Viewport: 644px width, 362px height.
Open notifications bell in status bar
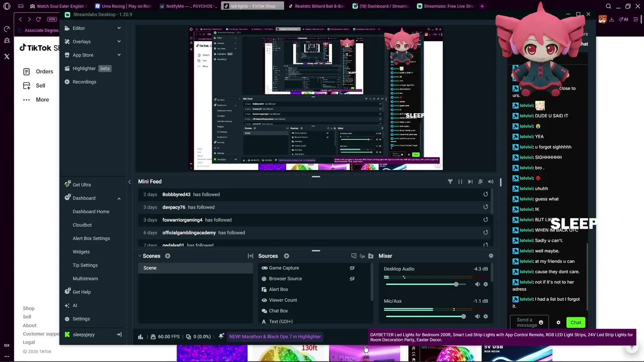coord(221,336)
